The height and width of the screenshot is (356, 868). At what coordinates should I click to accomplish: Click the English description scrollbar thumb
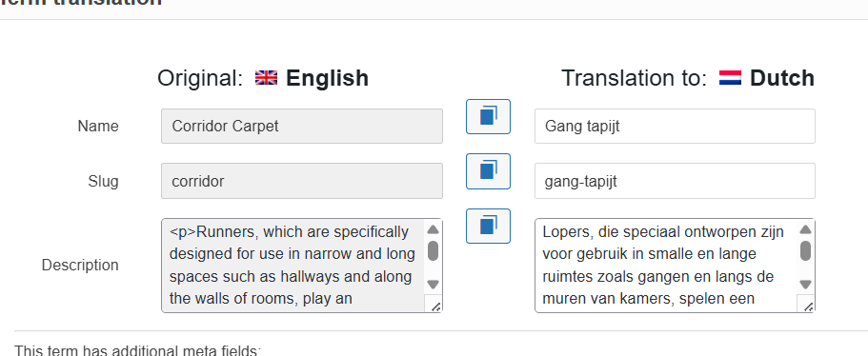pos(433,250)
